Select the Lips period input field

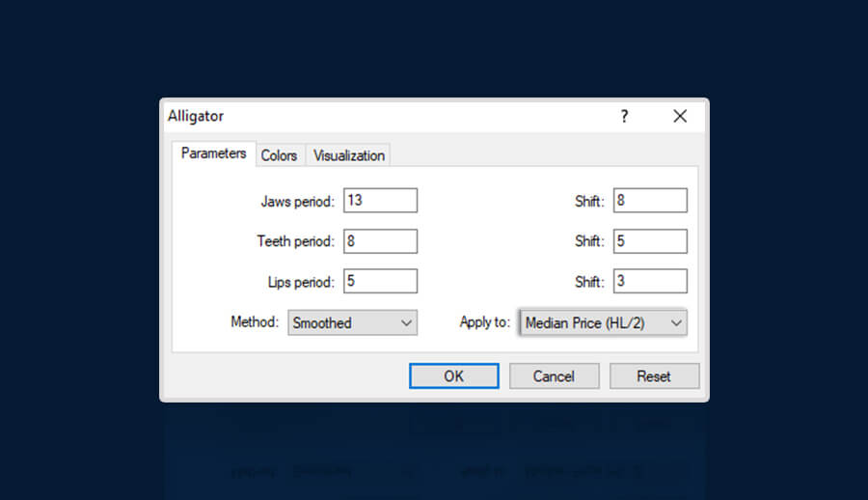[x=380, y=282]
